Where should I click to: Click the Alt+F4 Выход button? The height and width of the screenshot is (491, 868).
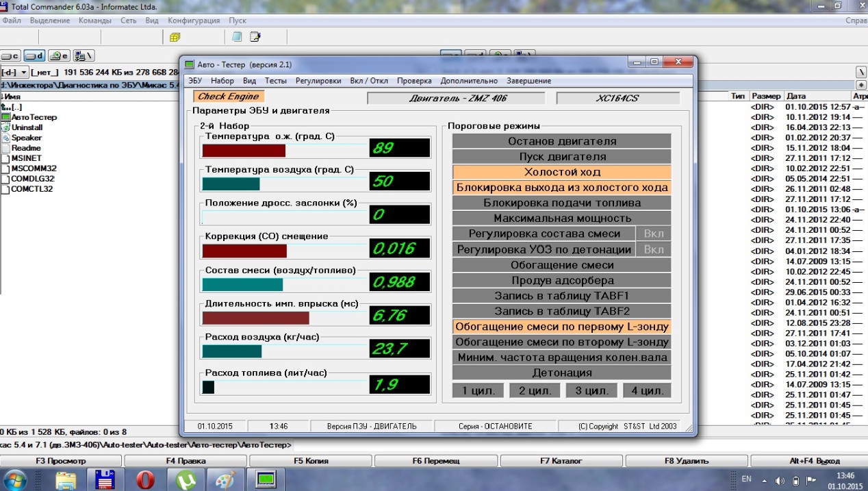809,461
